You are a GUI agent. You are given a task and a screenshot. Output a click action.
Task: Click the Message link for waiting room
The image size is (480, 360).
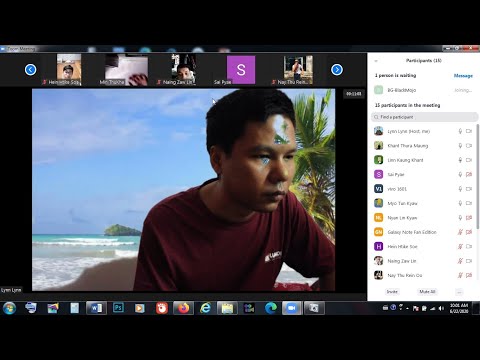tap(463, 76)
